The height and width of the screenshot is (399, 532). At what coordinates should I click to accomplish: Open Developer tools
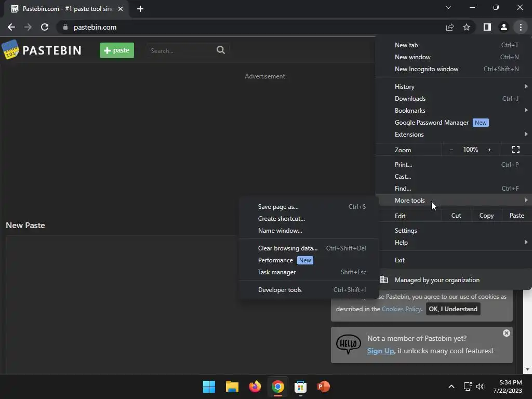point(309,290)
